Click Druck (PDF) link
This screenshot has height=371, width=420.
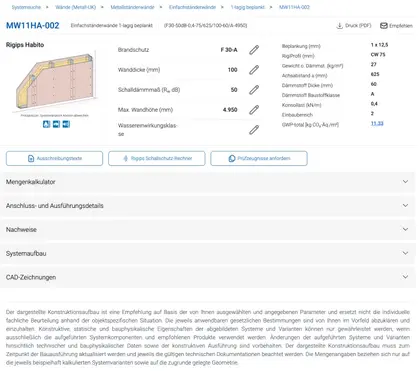[354, 26]
